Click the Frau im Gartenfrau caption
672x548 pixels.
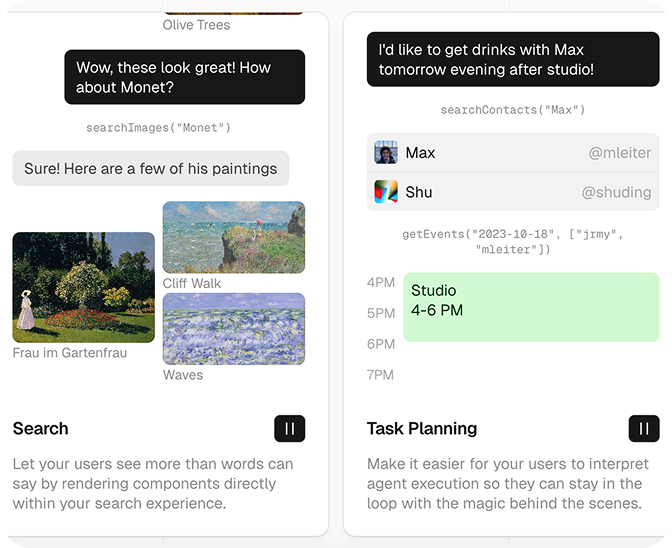click(70, 353)
